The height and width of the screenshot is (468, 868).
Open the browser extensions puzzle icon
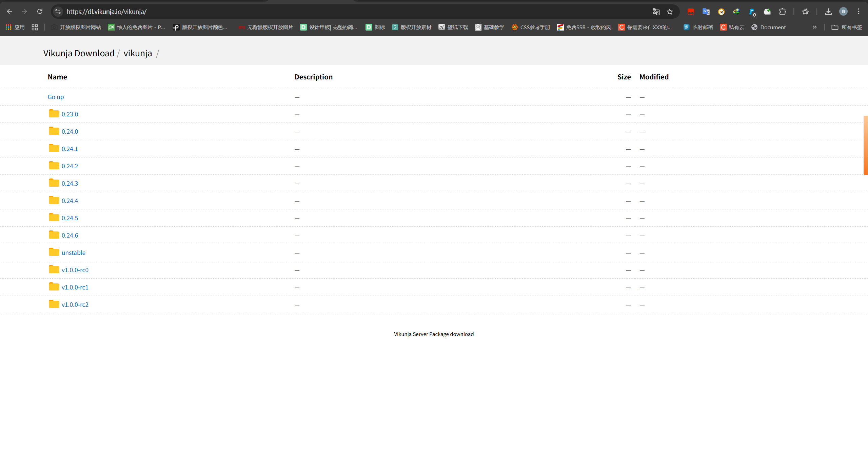(783, 12)
